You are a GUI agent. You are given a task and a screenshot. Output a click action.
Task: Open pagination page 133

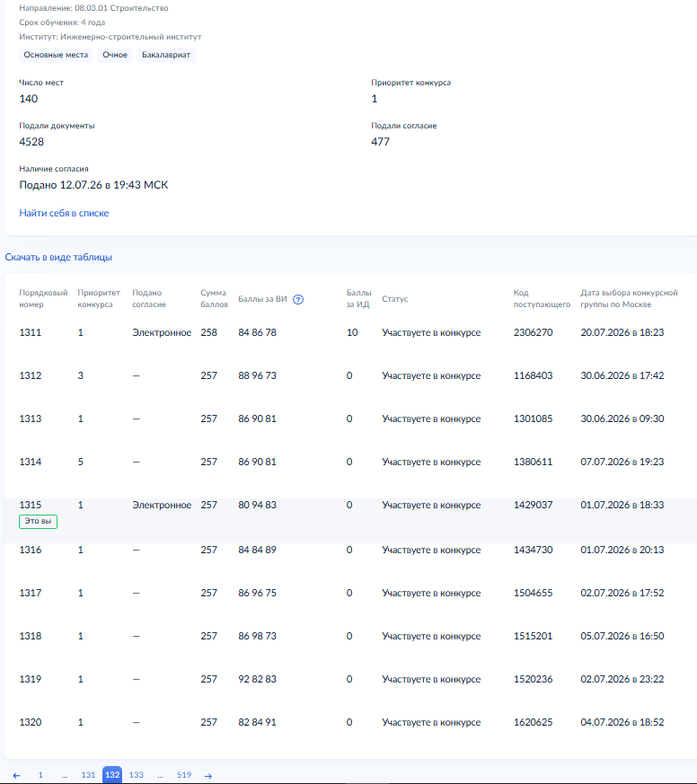pos(136,775)
